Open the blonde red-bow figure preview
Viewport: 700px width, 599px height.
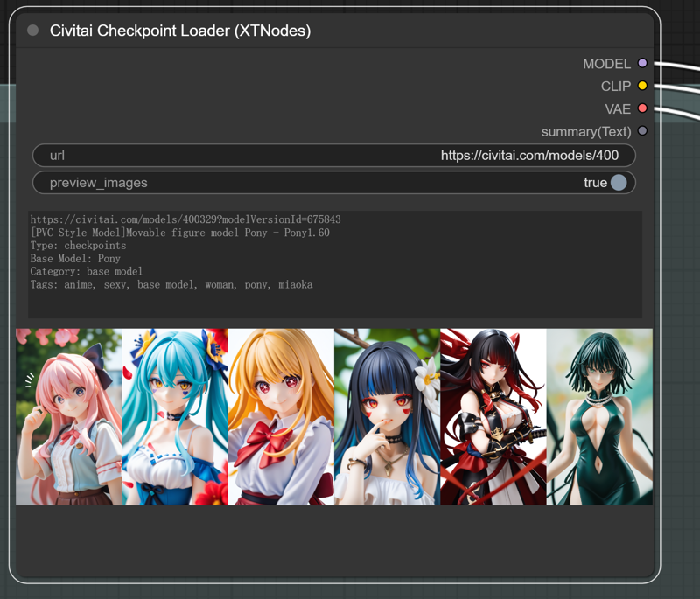click(x=281, y=417)
